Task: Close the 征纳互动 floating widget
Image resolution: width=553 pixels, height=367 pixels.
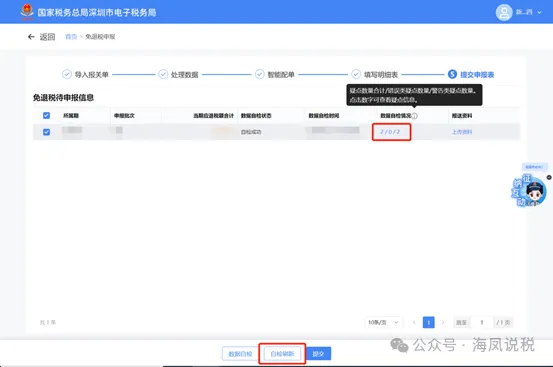Action: pyautogui.click(x=549, y=177)
